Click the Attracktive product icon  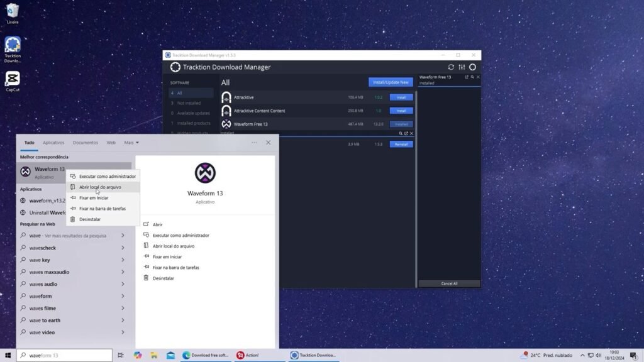[x=226, y=97]
